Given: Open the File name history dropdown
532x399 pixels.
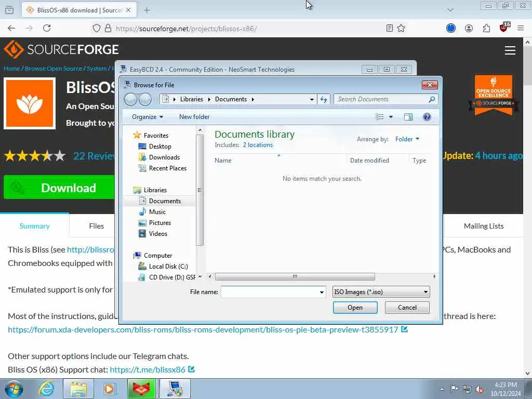Looking at the screenshot, I should pos(322,292).
